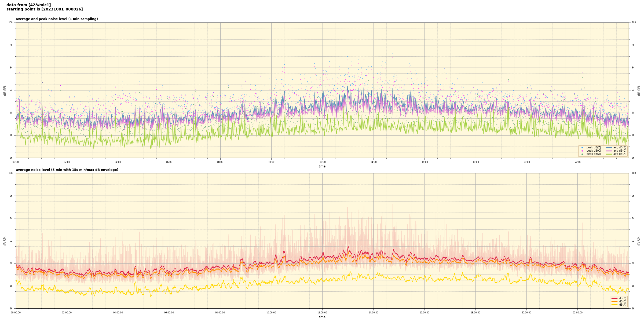The height and width of the screenshot is (322, 644).
Task: Click the peak dB(Z) legend marker
Action: 582,148
